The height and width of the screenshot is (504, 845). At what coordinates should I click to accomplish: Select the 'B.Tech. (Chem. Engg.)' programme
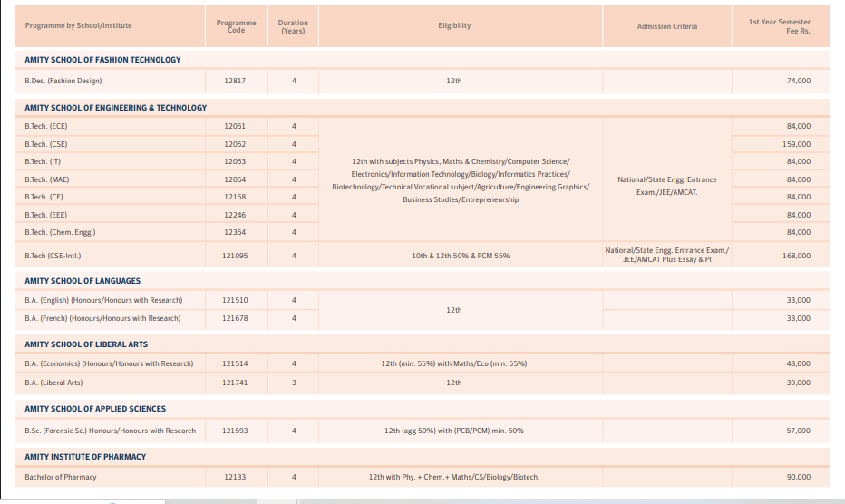[60, 232]
